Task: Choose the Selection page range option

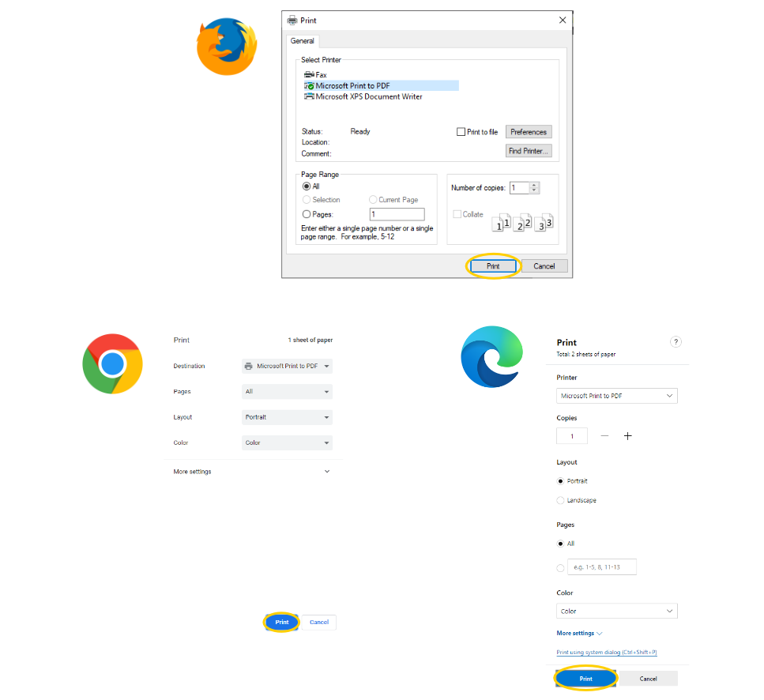Action: tap(307, 200)
